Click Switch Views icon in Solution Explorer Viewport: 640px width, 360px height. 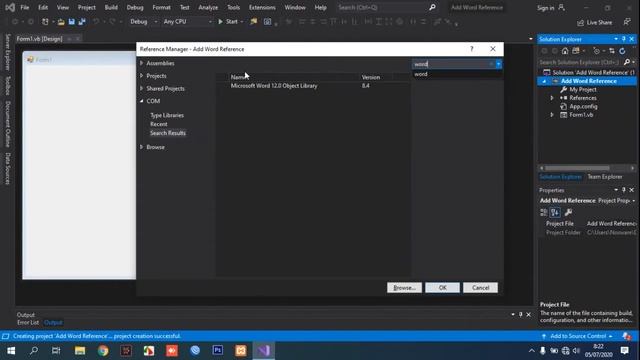point(576,51)
